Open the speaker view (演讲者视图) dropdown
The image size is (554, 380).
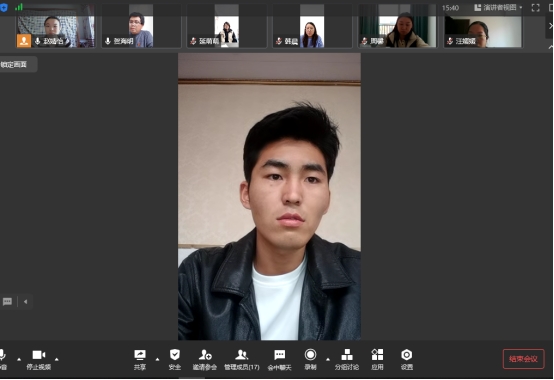pos(498,7)
